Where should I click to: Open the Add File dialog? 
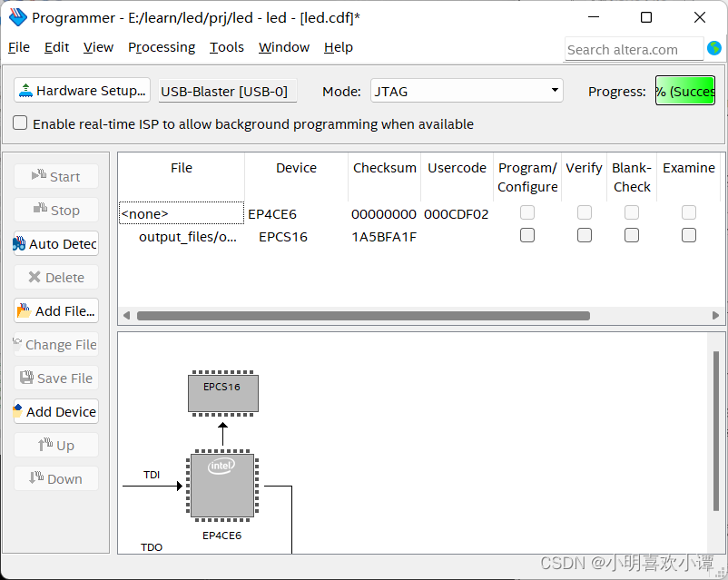pos(56,310)
